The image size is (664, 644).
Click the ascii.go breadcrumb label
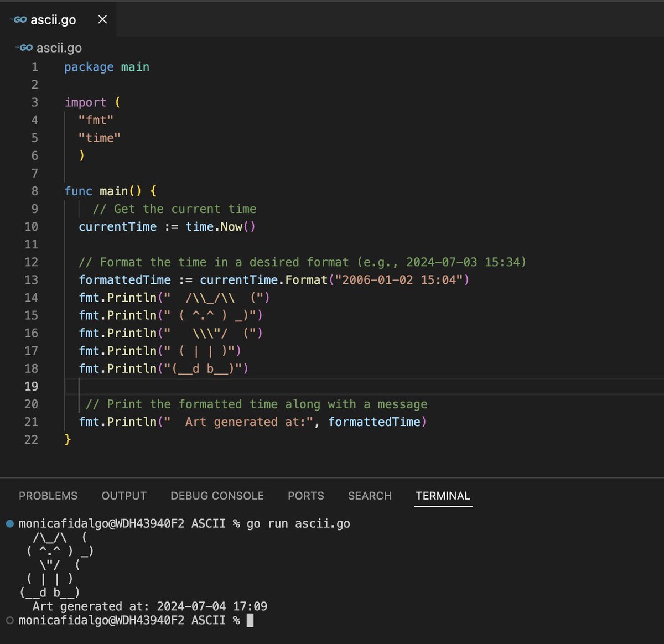tap(58, 48)
